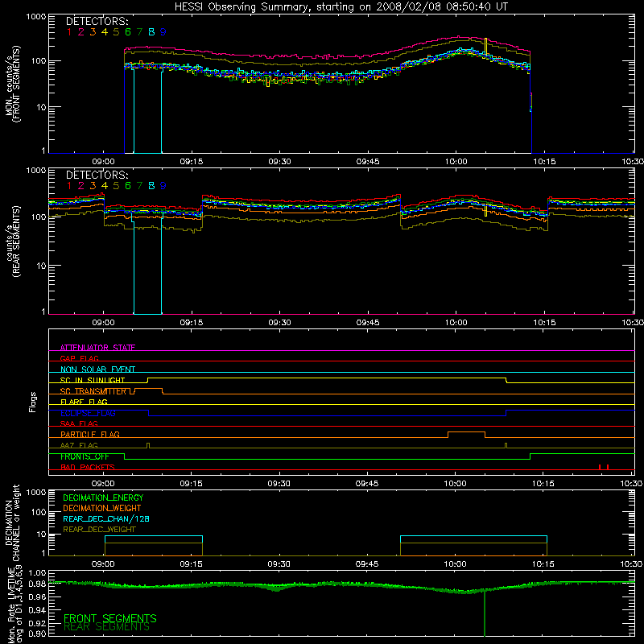Click the DECIMATION_ENERGY legend entry

(x=103, y=497)
